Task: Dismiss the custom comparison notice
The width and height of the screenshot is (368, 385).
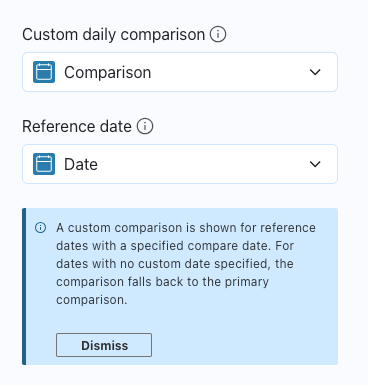Action: (x=104, y=345)
